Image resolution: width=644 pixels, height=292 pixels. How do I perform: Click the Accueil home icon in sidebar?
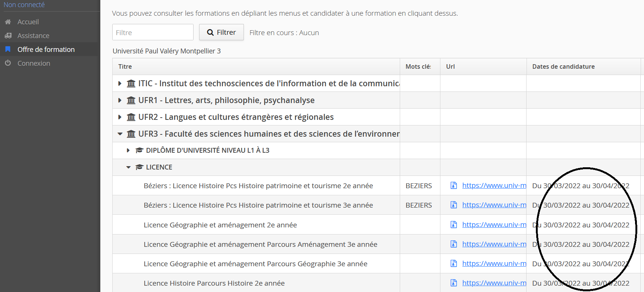click(8, 22)
